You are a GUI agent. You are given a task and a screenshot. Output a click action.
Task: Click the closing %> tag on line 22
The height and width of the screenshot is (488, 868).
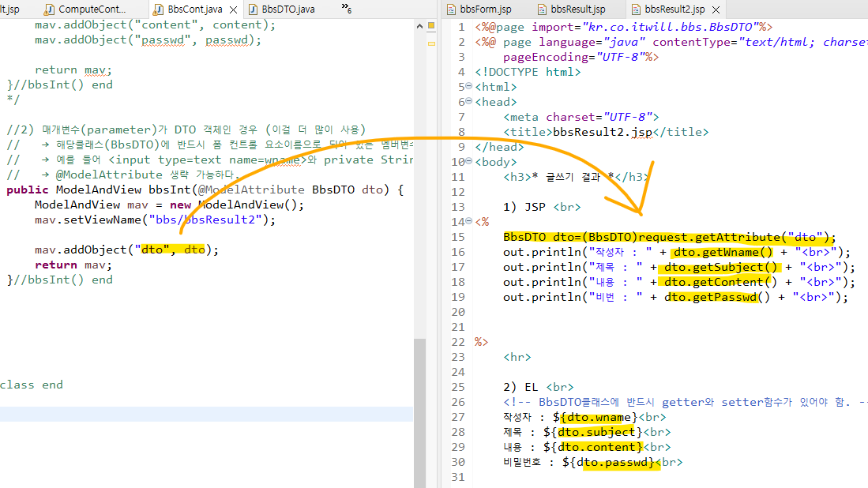[482, 342]
